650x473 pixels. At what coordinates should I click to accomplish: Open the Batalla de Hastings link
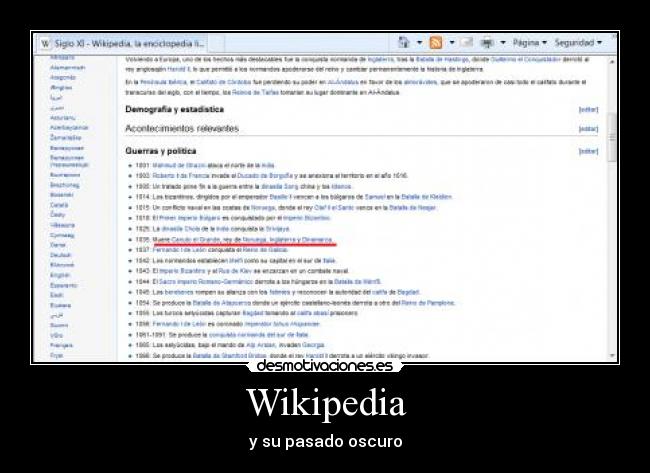(x=441, y=60)
